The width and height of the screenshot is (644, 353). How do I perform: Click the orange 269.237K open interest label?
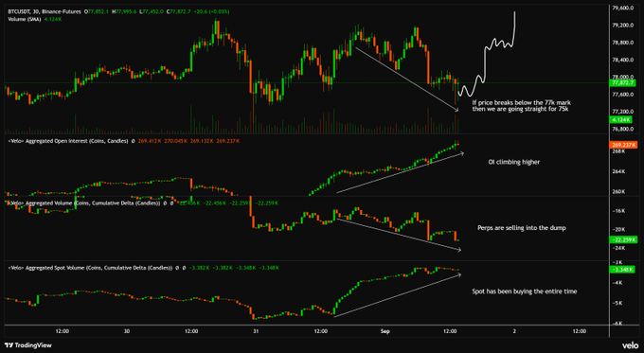point(624,145)
